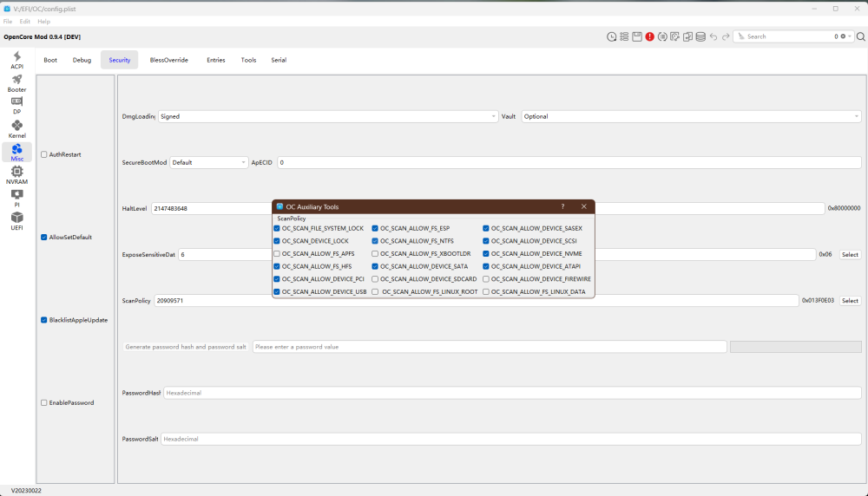The width and height of the screenshot is (868, 496).
Task: Enable the EnablePassword checkbox
Action: (x=43, y=402)
